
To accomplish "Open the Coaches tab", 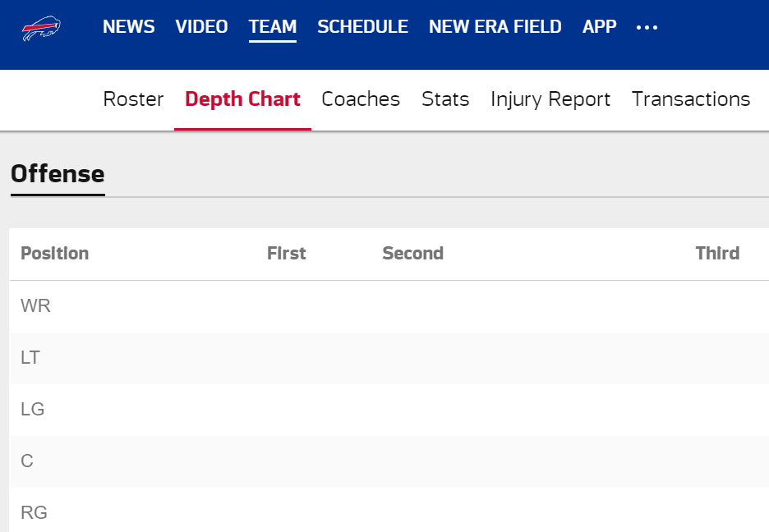I will (x=361, y=99).
